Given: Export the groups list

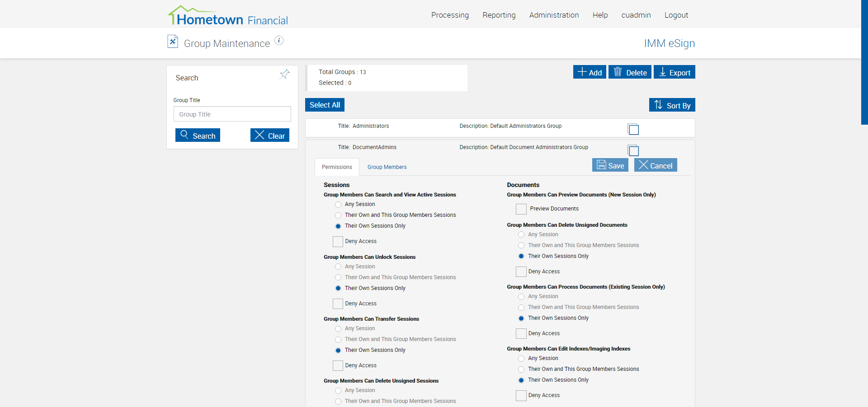Looking at the screenshot, I should 674,72.
